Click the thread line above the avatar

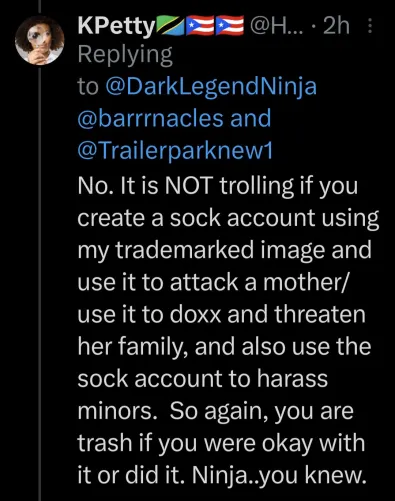[x=40, y=7]
